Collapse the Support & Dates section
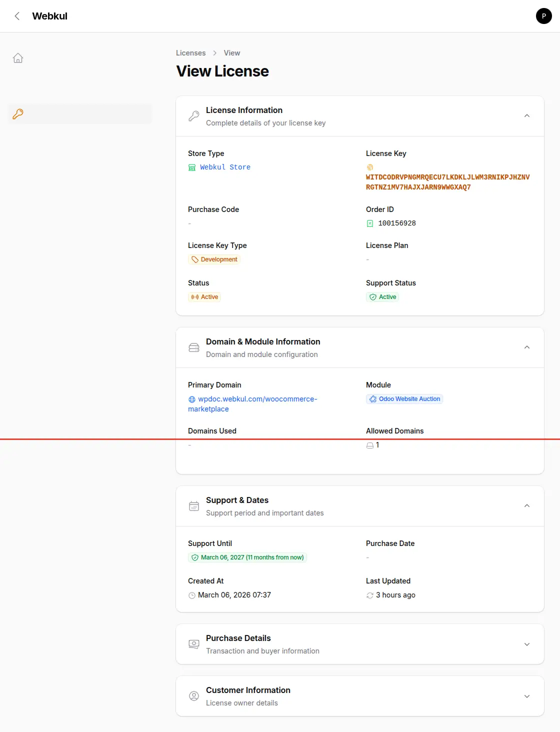 526,506
